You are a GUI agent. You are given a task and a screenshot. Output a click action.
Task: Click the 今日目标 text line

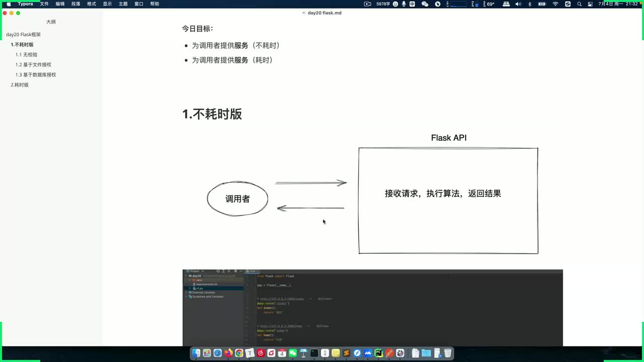[198, 29]
